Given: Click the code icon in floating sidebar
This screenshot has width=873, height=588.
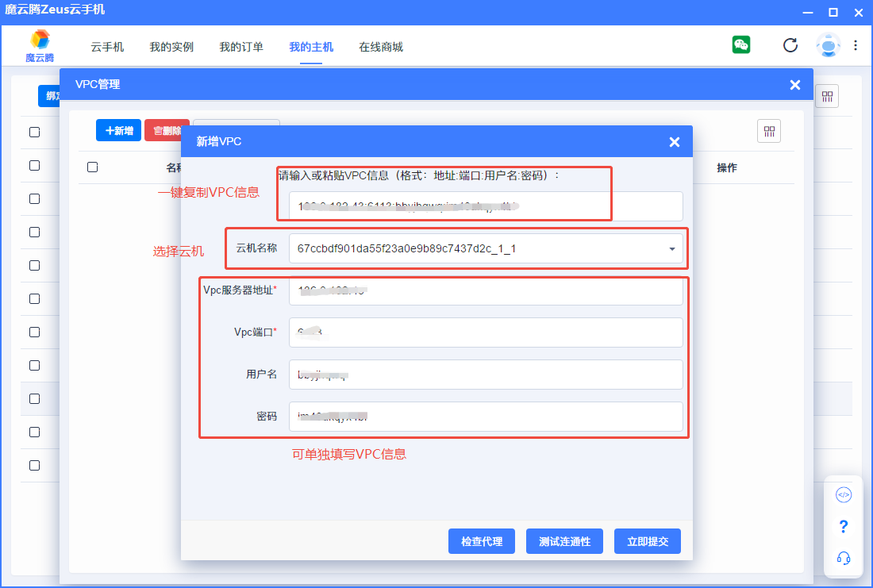Looking at the screenshot, I should click(844, 495).
